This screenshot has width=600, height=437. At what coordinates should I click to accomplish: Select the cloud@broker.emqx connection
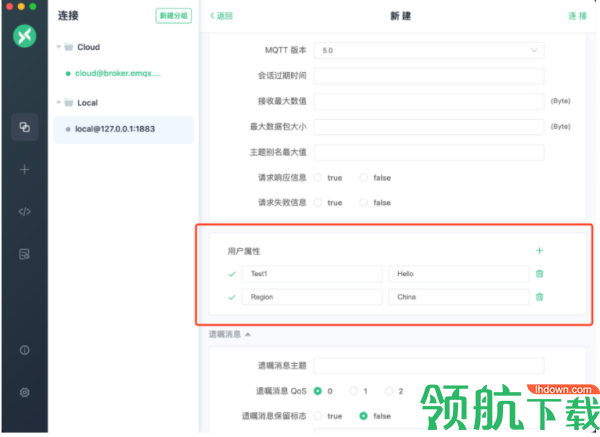118,73
